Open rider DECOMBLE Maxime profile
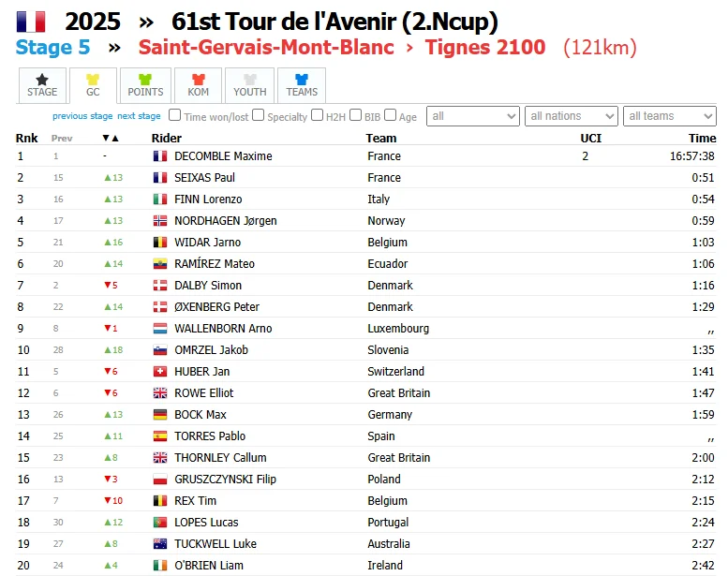The image size is (728, 576). 223,156
